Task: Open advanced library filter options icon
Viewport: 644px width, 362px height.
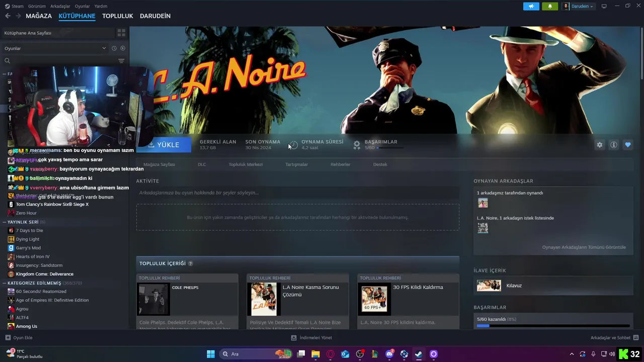Action: (x=121, y=61)
